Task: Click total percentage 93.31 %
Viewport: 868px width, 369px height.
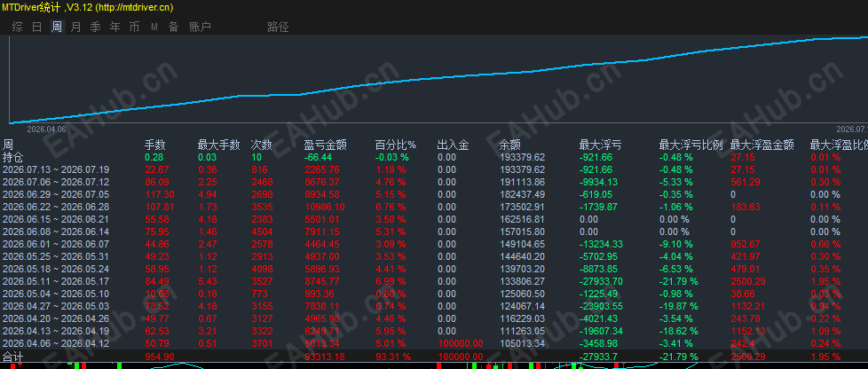Action: [x=393, y=357]
